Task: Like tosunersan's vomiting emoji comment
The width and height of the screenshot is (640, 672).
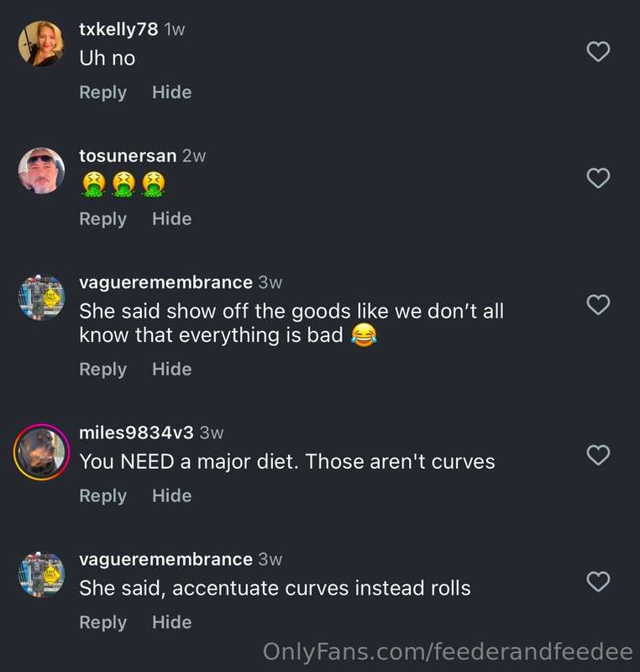Action: 598,178
